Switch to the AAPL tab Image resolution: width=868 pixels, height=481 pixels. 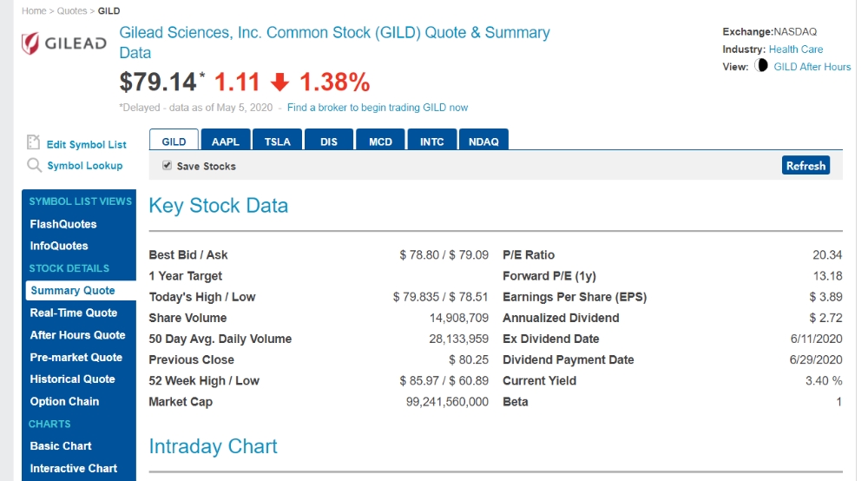pyautogui.click(x=226, y=142)
